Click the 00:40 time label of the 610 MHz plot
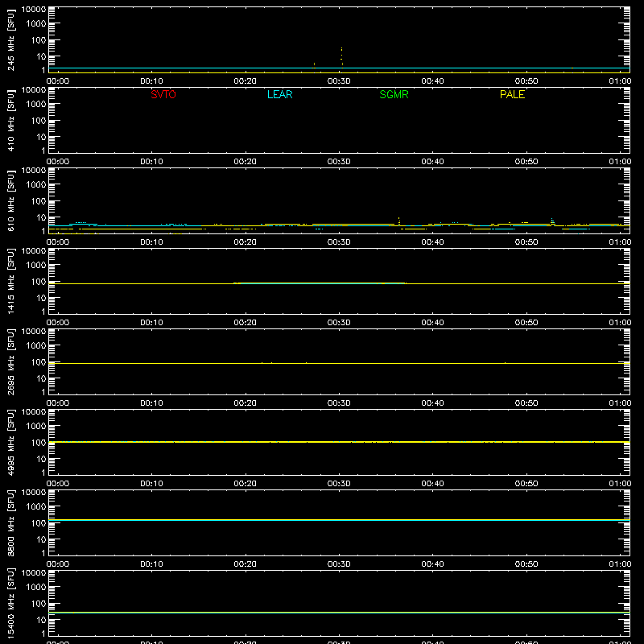This screenshot has width=644, height=644. 432,242
